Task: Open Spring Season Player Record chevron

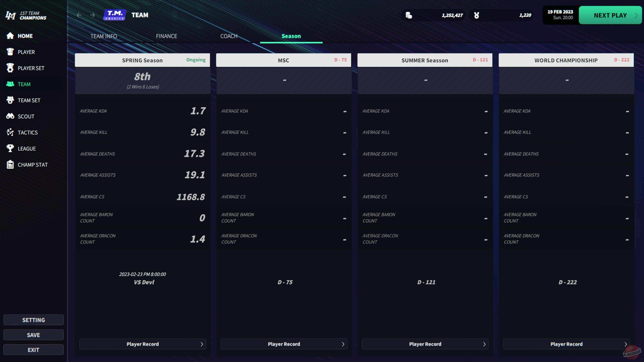Action: click(x=202, y=344)
